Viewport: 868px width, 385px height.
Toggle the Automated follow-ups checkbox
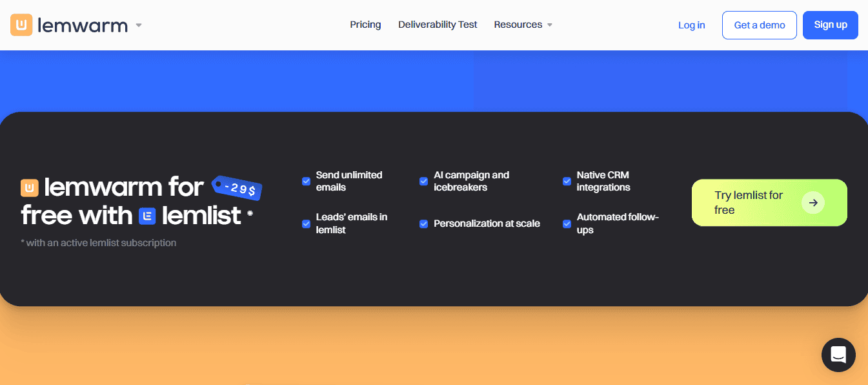click(567, 224)
